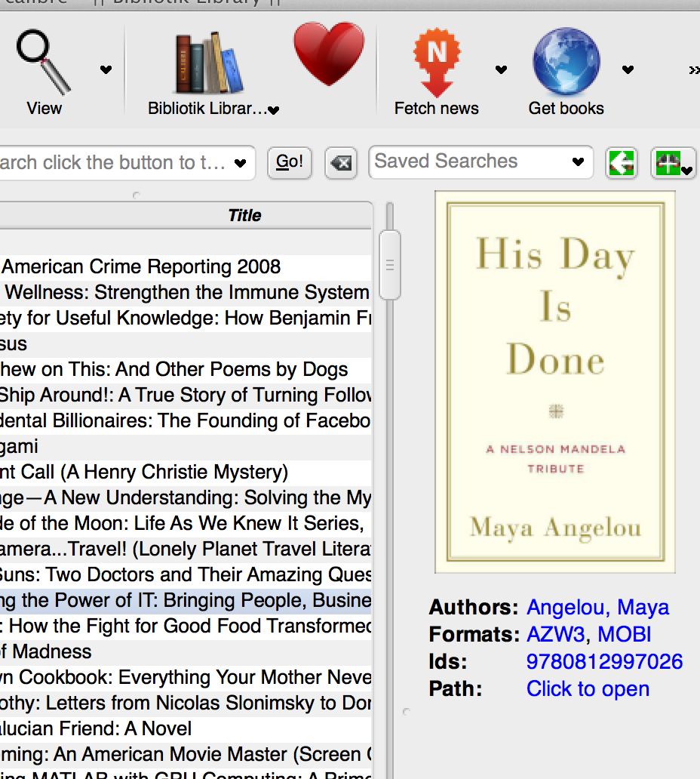The width and height of the screenshot is (700, 779).
Task: Select the 'Fight for Good Food Transformed' row
Action: coord(186,626)
